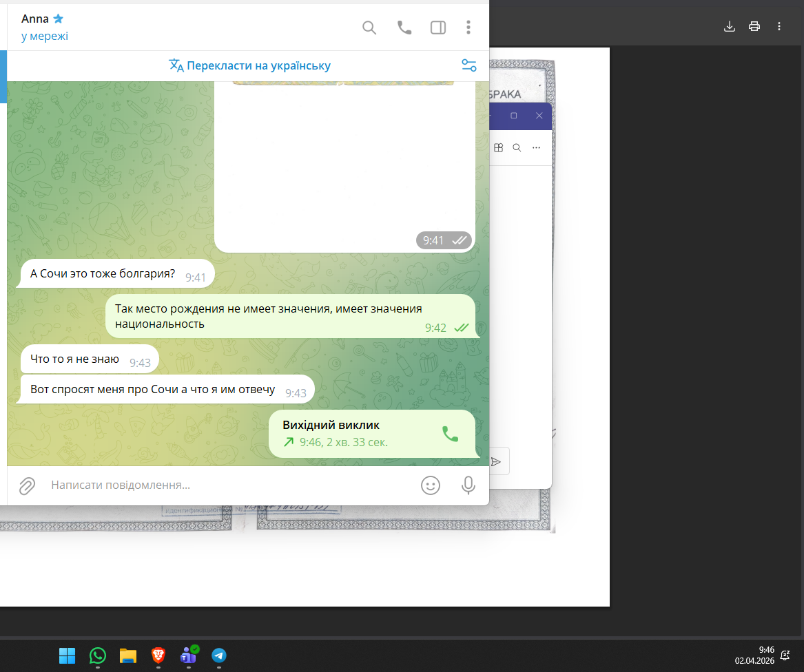Screen dimensions: 804x672
Task: Open File Explorer from the taskbar
Action: (x=127, y=655)
